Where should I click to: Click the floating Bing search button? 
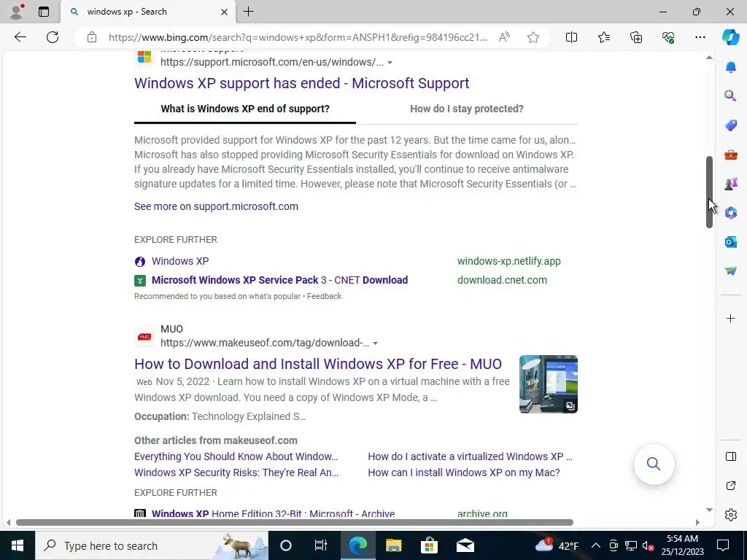(654, 464)
